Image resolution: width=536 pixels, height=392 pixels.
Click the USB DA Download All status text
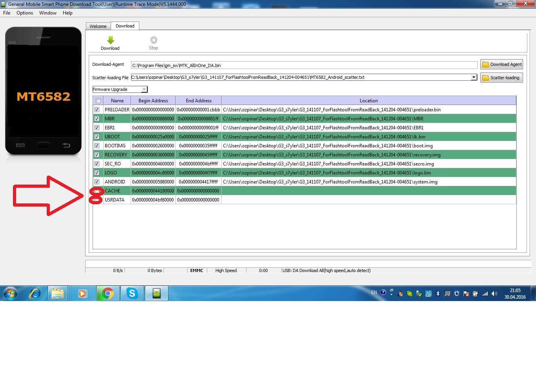point(326,270)
